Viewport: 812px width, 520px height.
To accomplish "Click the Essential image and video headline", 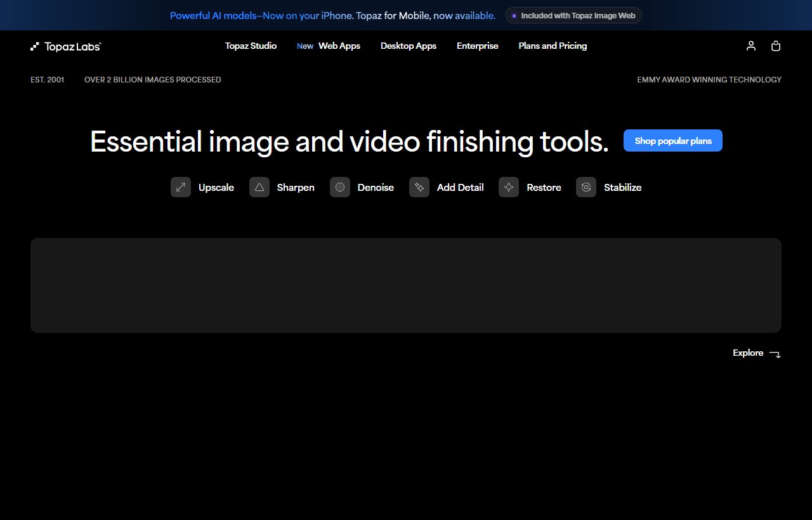I will (x=350, y=141).
